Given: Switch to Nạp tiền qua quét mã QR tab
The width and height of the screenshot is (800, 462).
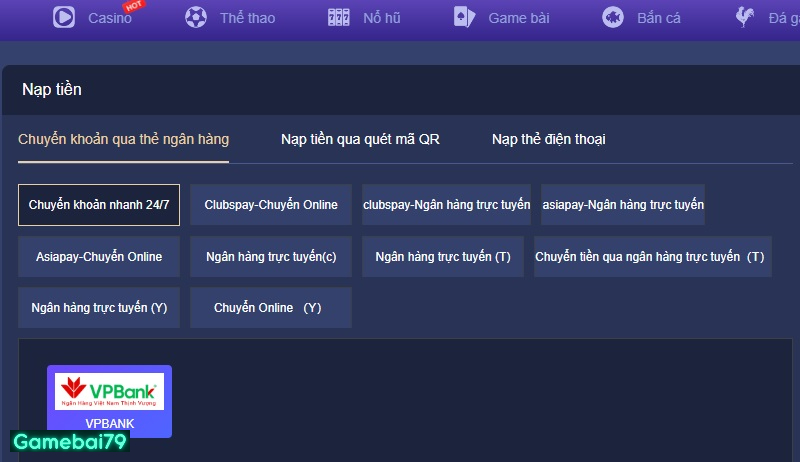Looking at the screenshot, I should [x=360, y=139].
